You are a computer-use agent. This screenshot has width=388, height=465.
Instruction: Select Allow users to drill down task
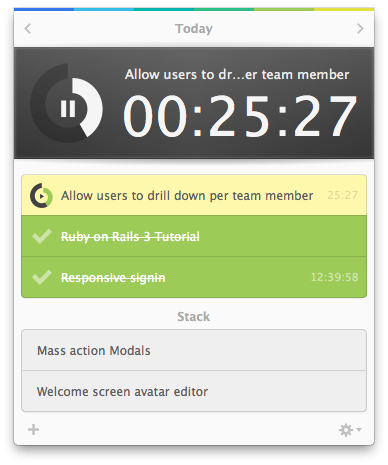tap(194, 195)
